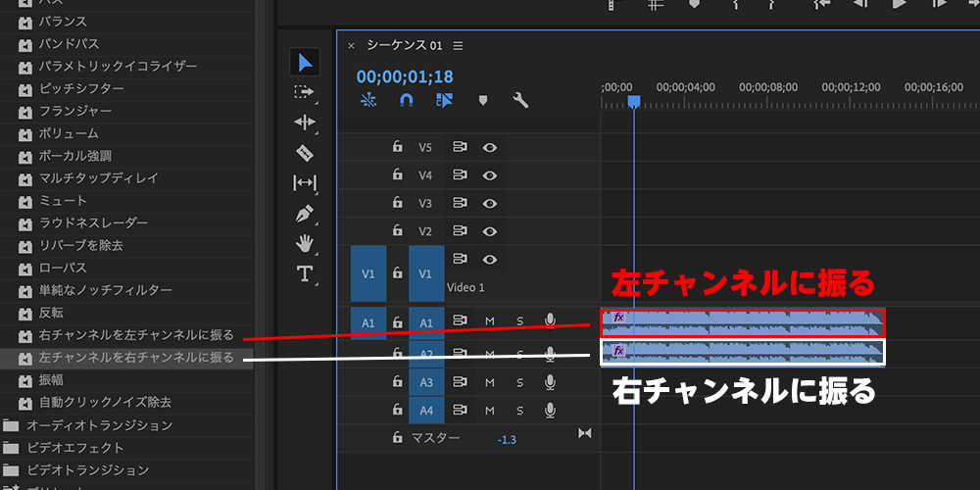Toggle lock on track V3

(397, 203)
